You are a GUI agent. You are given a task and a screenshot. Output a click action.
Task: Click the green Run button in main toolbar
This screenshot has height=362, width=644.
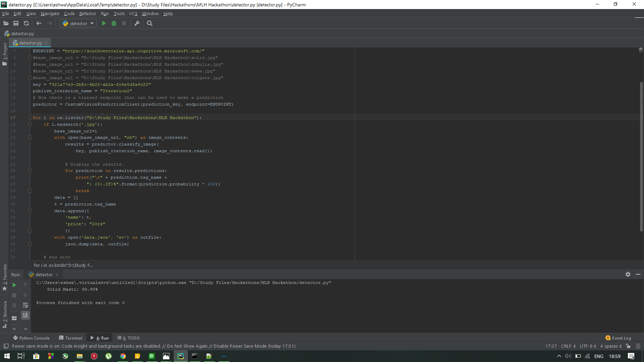tap(104, 23)
